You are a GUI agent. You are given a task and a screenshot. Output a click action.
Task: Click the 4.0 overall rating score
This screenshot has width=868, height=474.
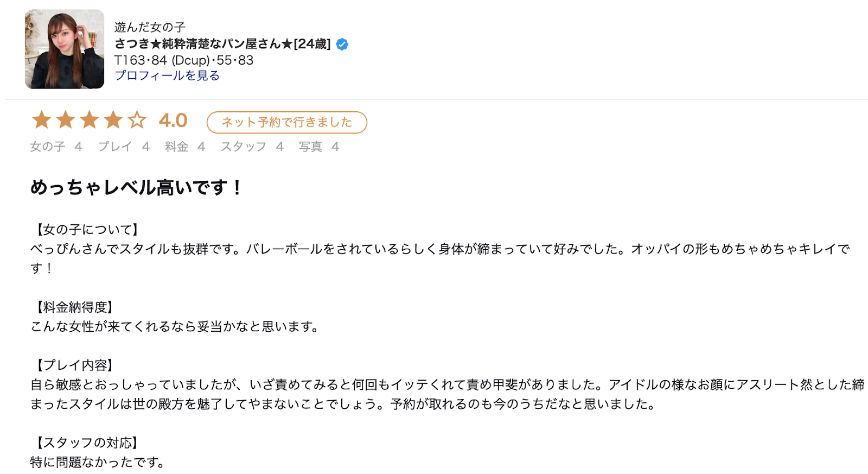click(x=173, y=121)
